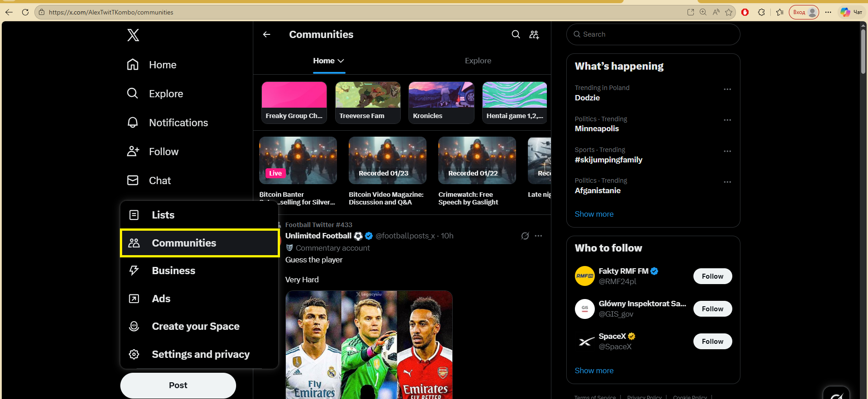The height and width of the screenshot is (399, 868).
Task: Open more options for Dodzie trend
Action: 727,89
